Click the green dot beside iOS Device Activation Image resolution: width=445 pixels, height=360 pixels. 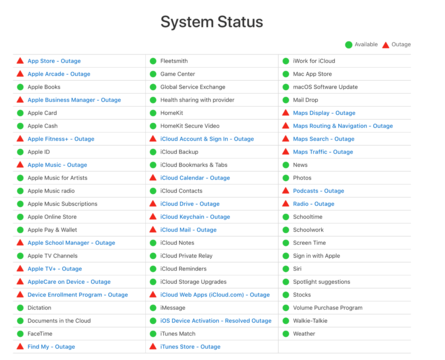(x=153, y=321)
